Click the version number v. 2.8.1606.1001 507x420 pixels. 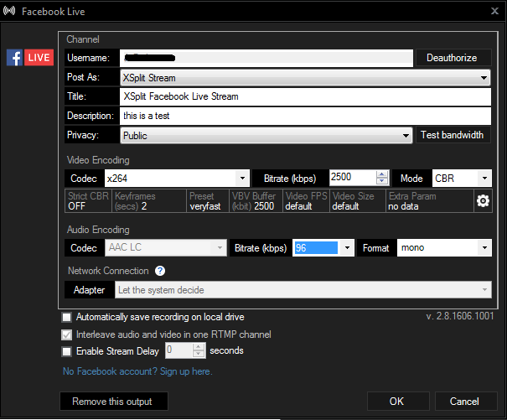click(460, 316)
